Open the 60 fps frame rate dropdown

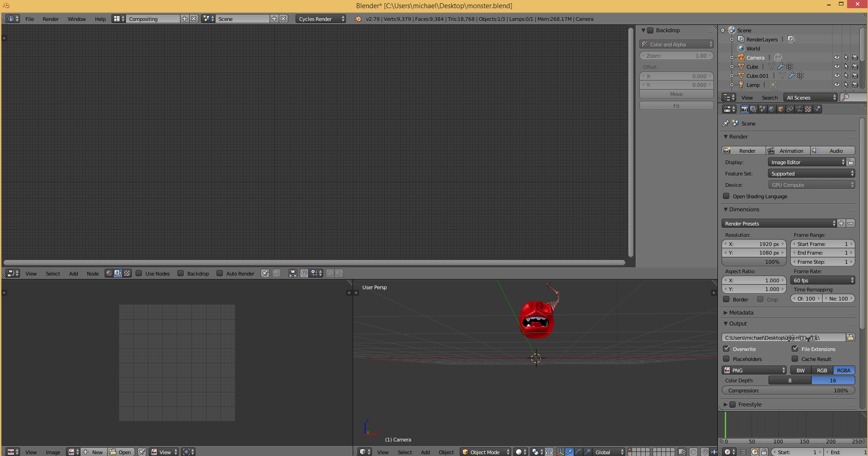(x=823, y=281)
